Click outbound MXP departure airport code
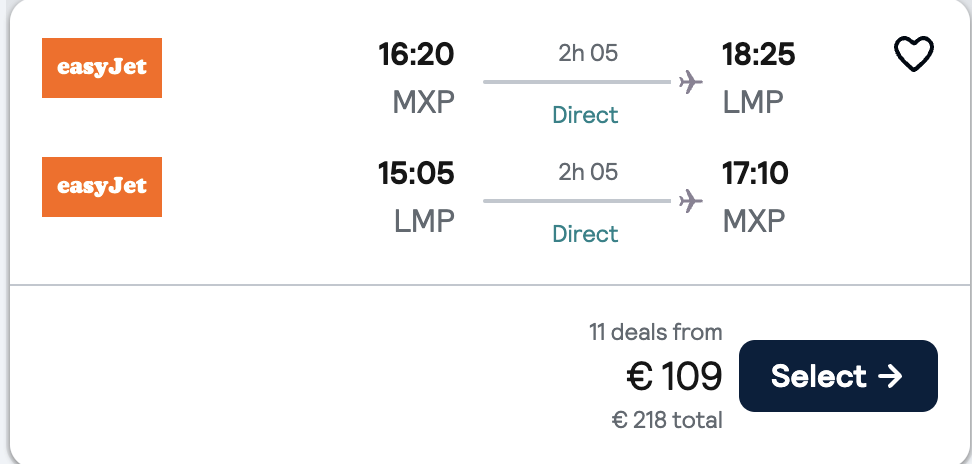The height and width of the screenshot is (464, 972). click(x=423, y=102)
